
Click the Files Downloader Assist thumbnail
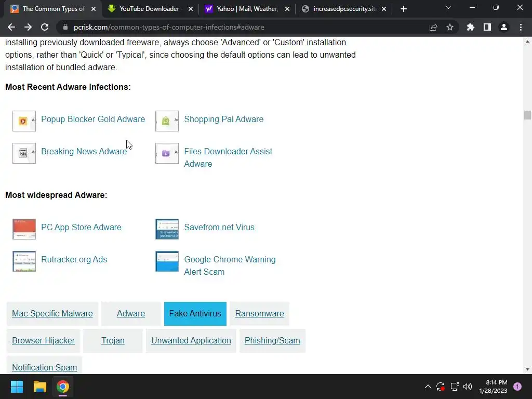click(x=167, y=153)
